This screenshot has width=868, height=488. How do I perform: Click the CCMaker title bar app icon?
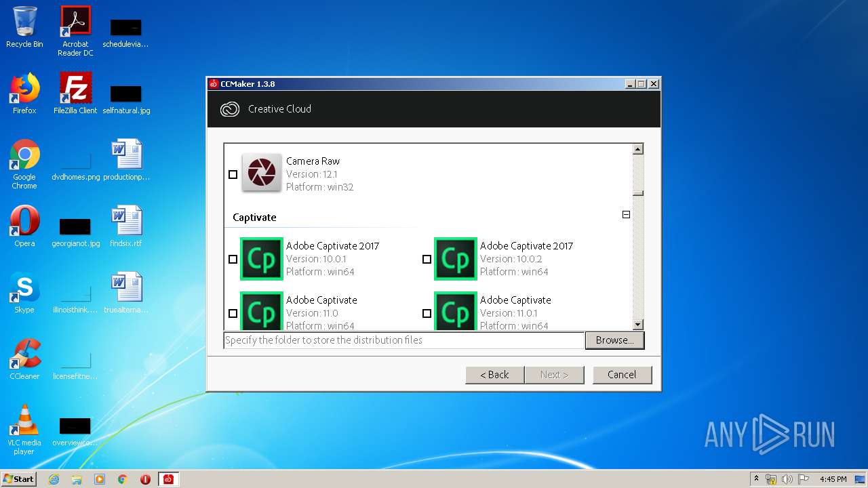(x=214, y=84)
